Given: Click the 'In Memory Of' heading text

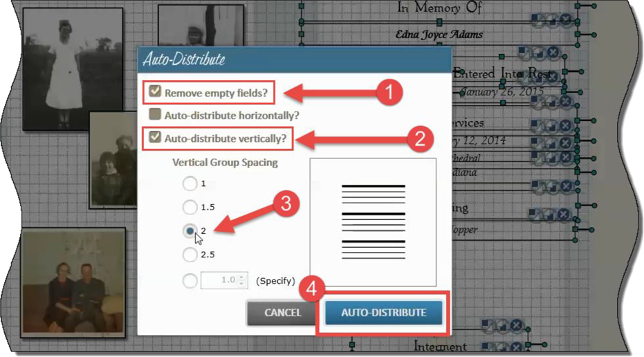Looking at the screenshot, I should [x=439, y=8].
